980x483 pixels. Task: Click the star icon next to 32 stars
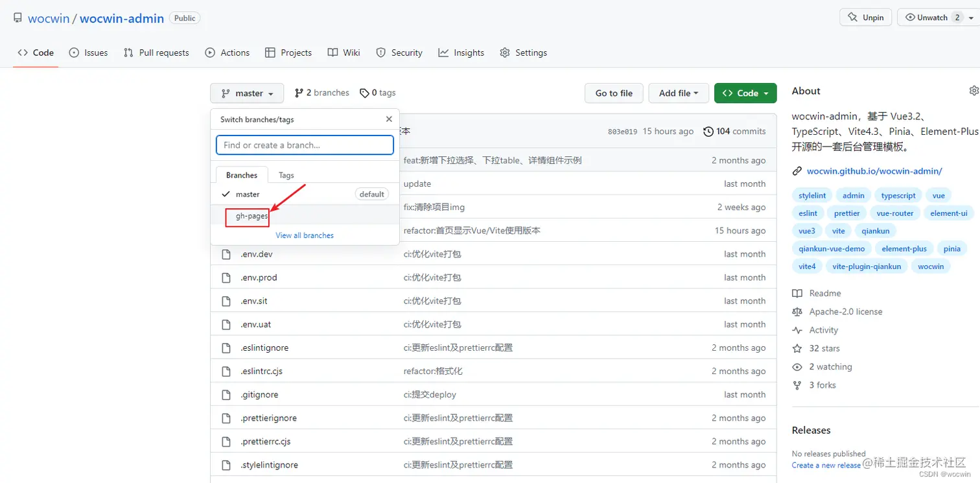click(x=797, y=348)
